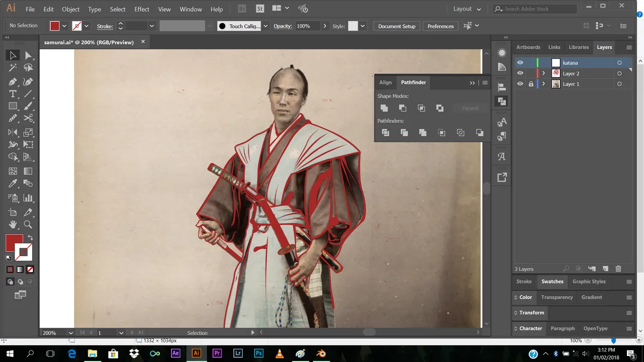Open the stroke weight dropdown
This screenshot has width=644, height=362.
(151, 26)
